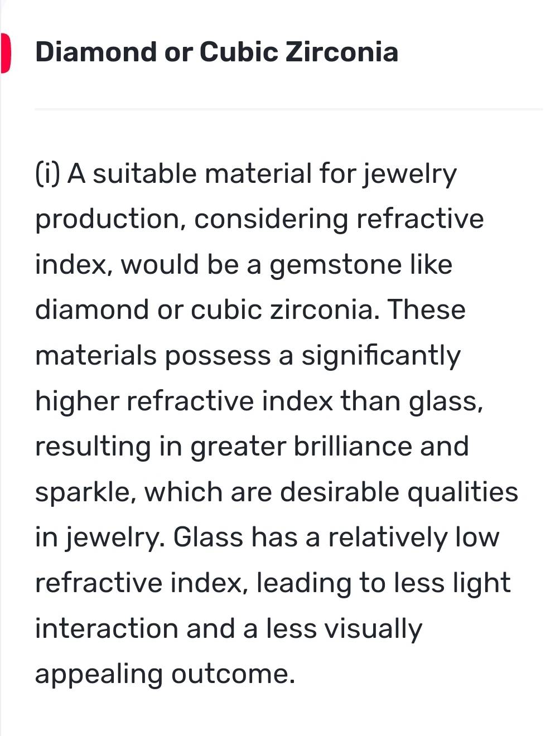The height and width of the screenshot is (736, 560).
Task: Click the word "significantly" in the paragraph
Action: (x=381, y=356)
